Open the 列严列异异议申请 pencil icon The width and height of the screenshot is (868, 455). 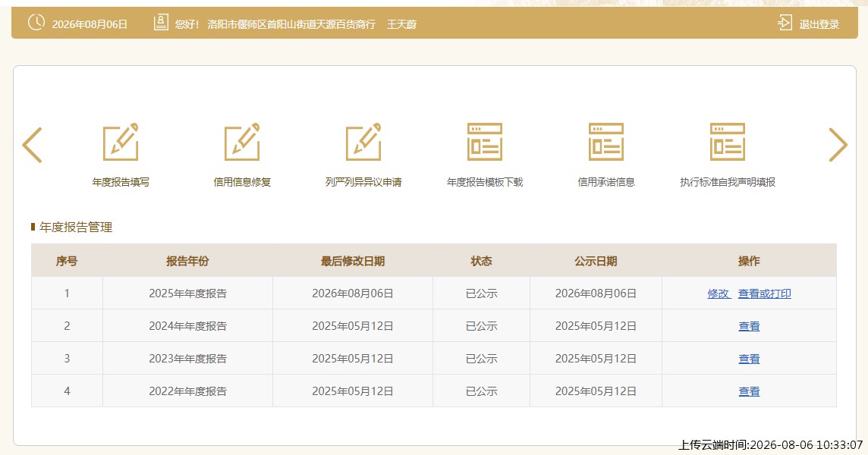click(363, 142)
